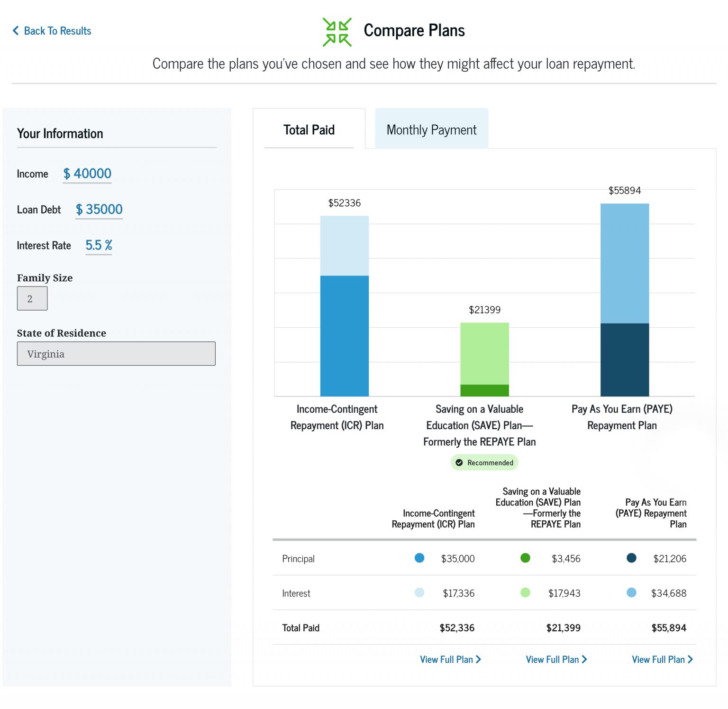Click the Recommended checkmark icon
728x709 pixels.
tap(459, 462)
